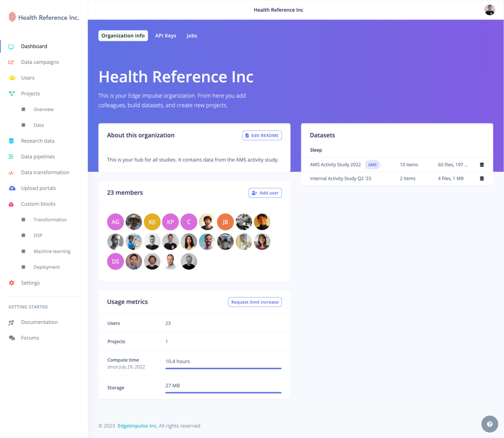
Task: Click the pink C member avatar
Action: point(189,222)
